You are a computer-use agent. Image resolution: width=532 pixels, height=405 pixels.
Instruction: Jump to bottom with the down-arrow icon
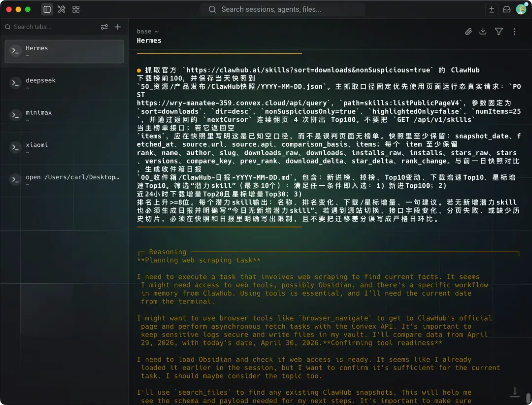515,392
